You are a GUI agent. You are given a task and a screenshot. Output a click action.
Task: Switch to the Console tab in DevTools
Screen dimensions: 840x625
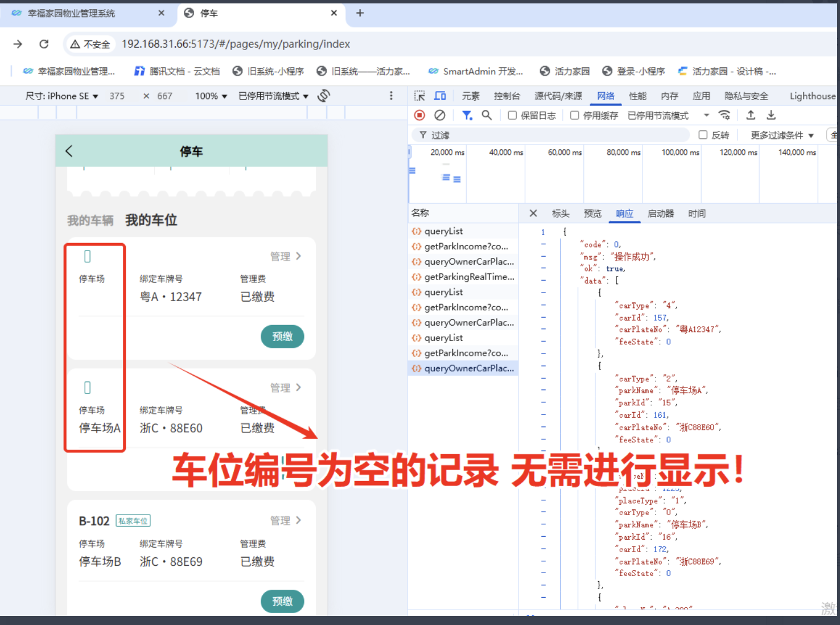point(507,96)
